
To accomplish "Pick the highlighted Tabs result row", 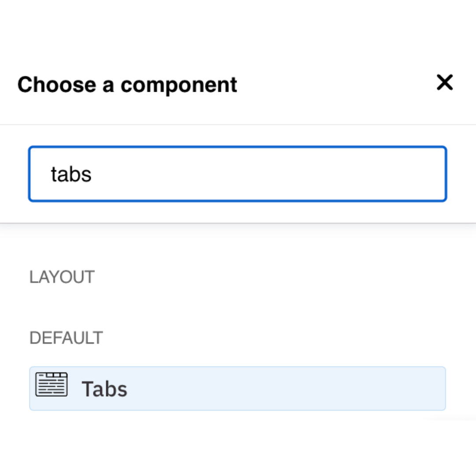I will [238, 388].
